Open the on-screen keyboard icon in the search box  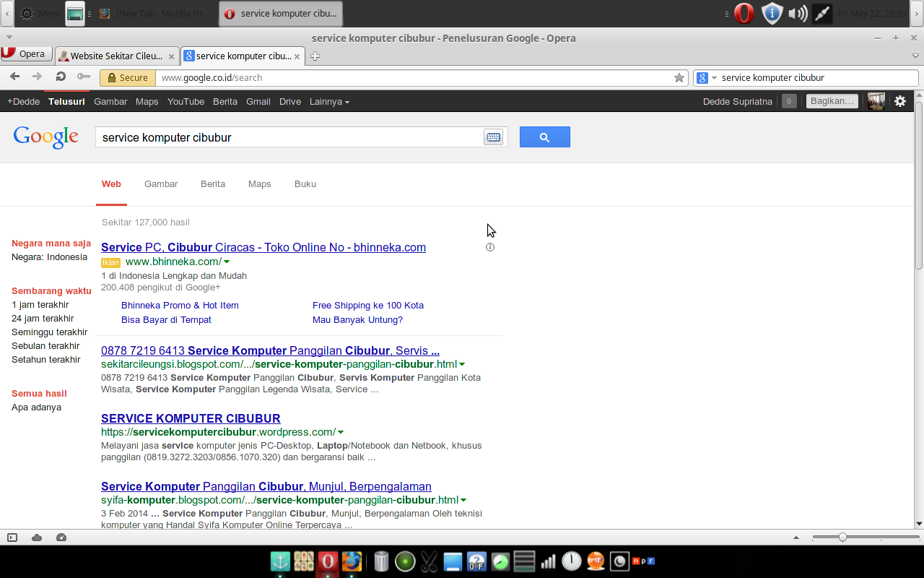tap(493, 137)
